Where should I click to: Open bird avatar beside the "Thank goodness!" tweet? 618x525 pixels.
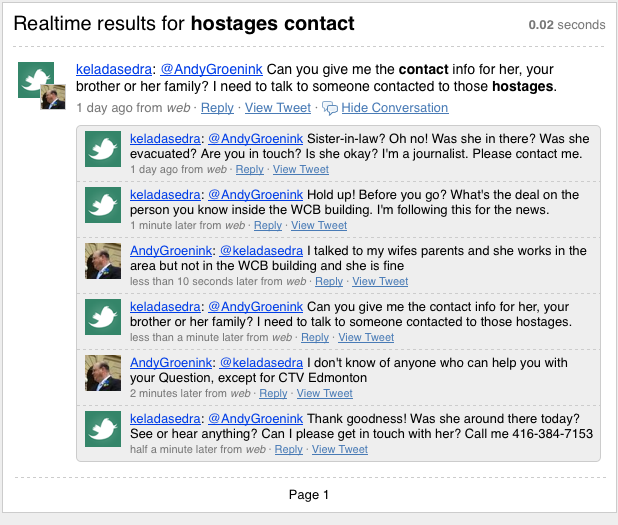103,429
